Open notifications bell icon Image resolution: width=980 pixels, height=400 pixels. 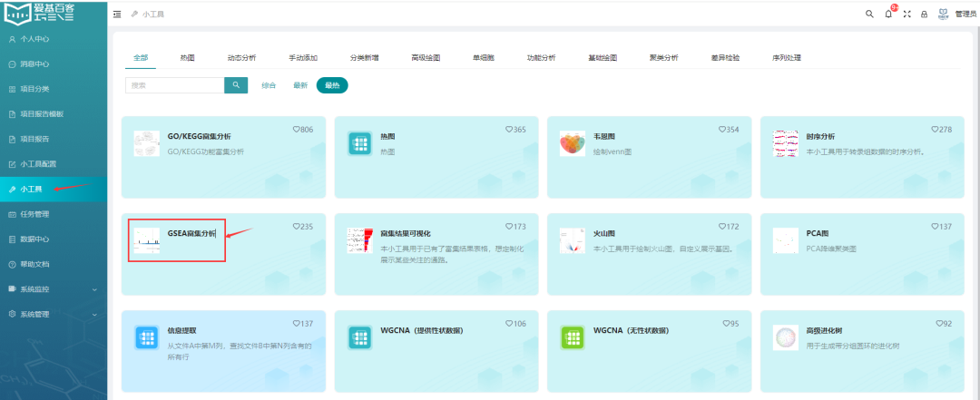tap(888, 14)
